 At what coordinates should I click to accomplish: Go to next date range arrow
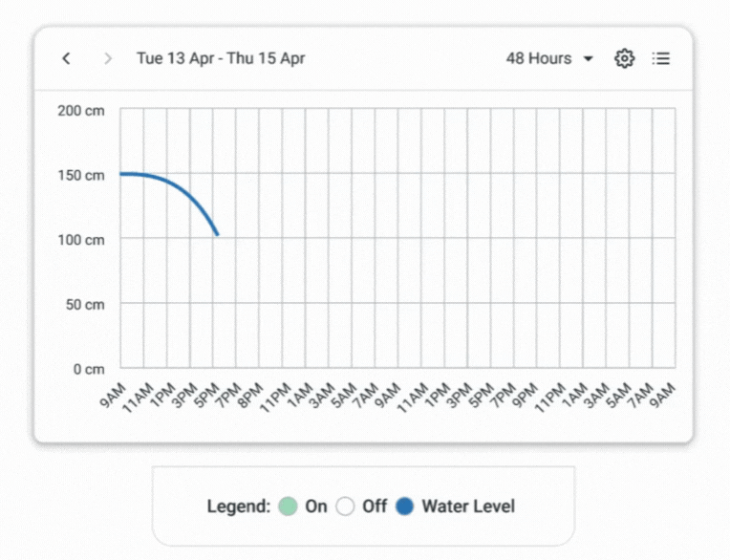click(x=108, y=58)
